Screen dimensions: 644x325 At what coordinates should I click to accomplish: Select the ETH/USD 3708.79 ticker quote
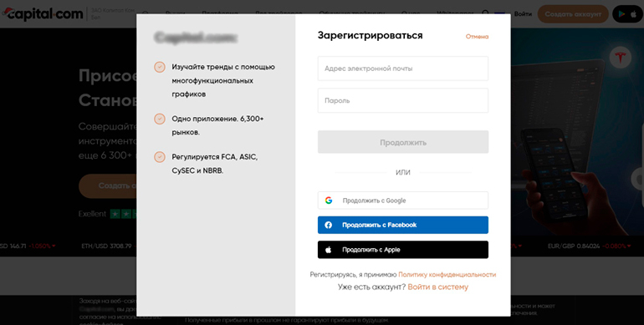pos(106,246)
